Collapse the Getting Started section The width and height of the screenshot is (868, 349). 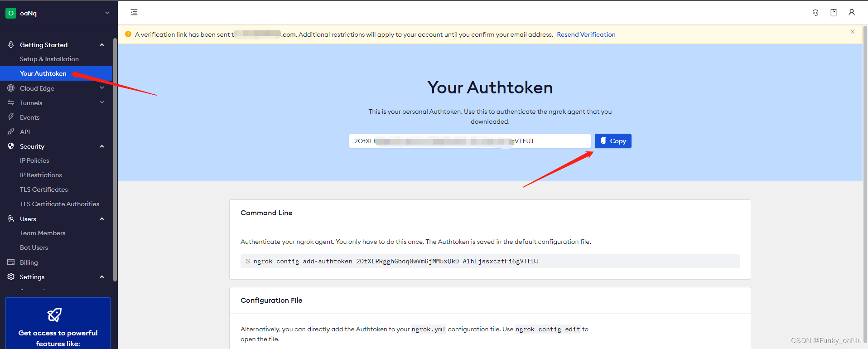click(x=102, y=45)
